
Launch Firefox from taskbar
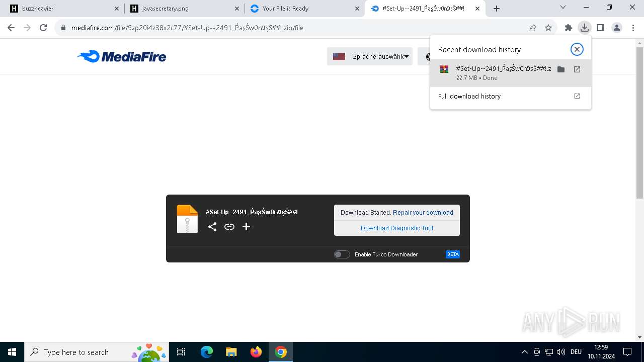[x=256, y=352]
